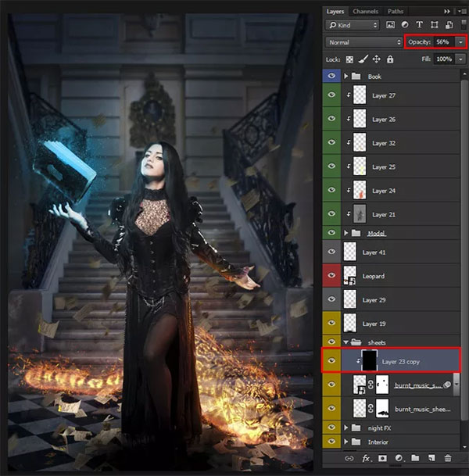Expand the Model group
The height and width of the screenshot is (476, 469).
coord(345,233)
